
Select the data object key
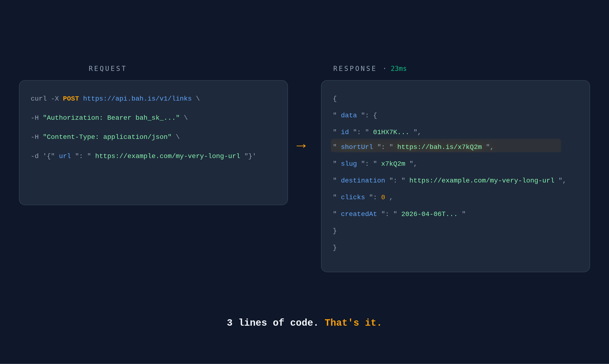coord(349,115)
